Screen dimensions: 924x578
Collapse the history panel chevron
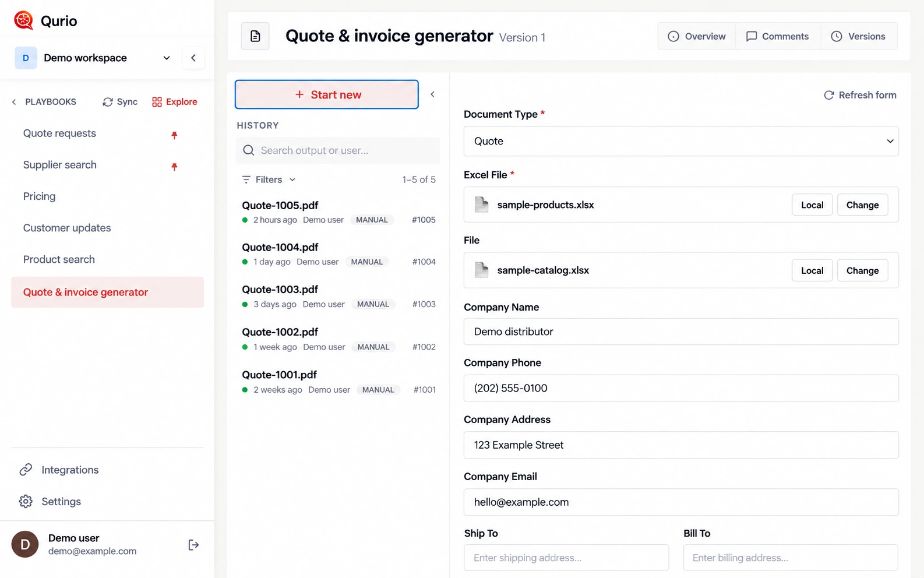click(x=432, y=94)
